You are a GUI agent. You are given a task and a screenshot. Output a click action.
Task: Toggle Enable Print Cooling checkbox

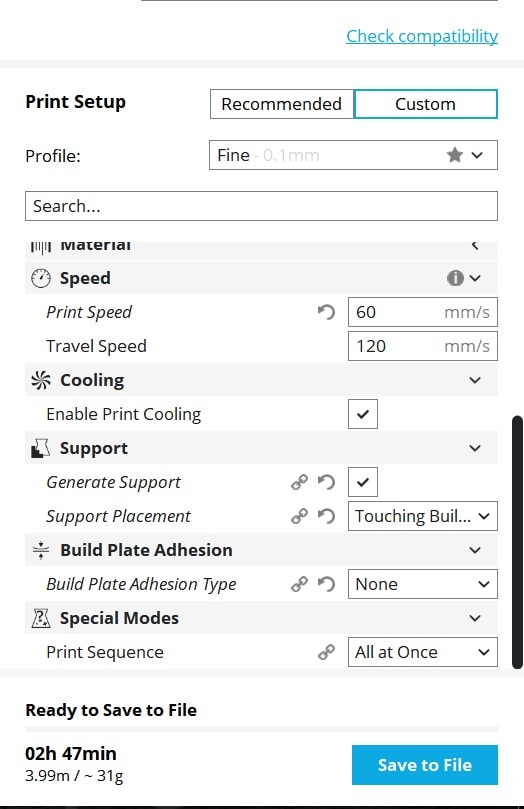[x=363, y=414]
